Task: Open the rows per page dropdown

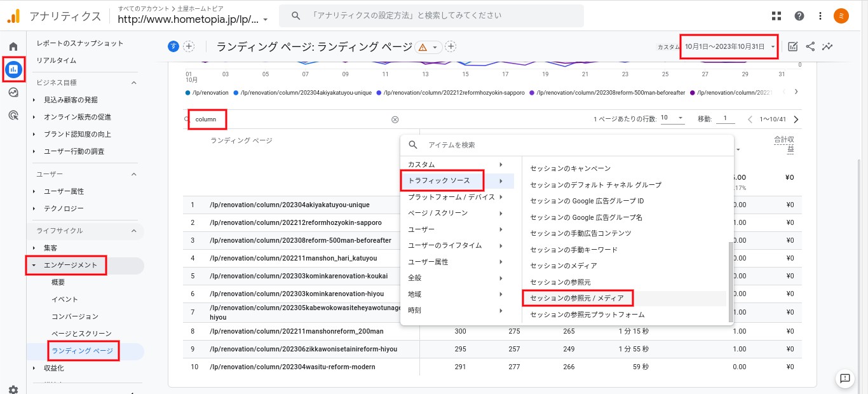Action: coord(672,118)
